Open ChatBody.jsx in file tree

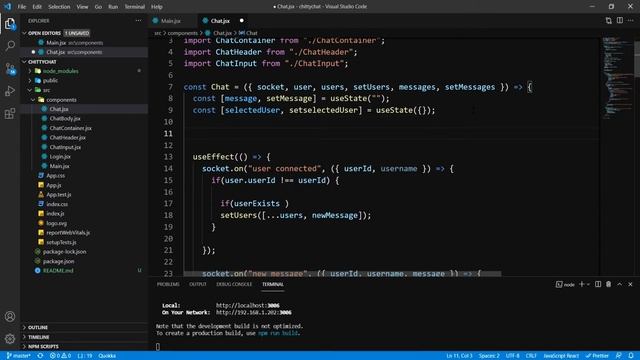(x=64, y=118)
